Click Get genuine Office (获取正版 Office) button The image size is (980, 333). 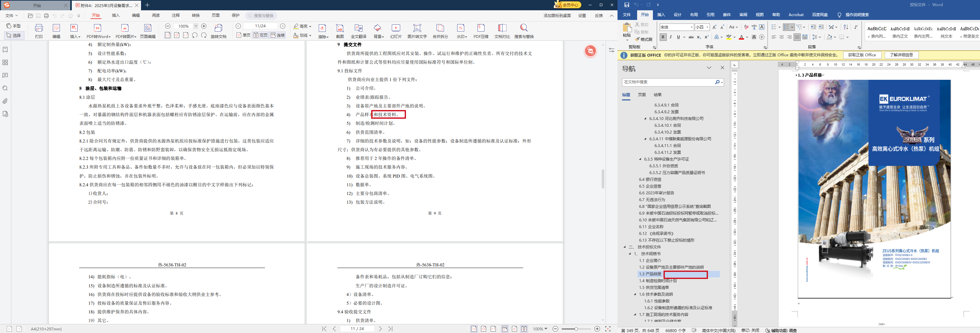[862, 55]
